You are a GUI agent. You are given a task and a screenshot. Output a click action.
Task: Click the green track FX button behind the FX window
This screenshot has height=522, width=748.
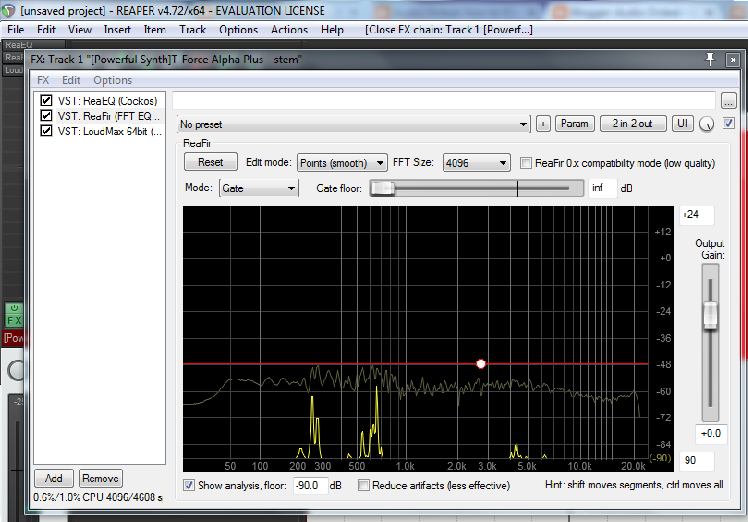click(x=14, y=320)
